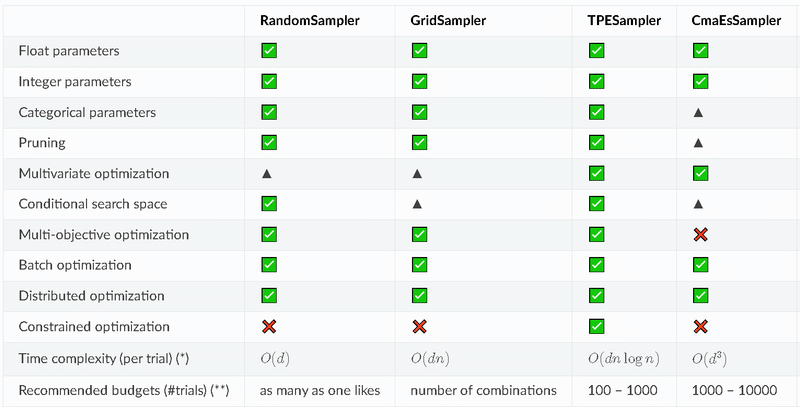Screen dimensions: 800x407
Task: Click green check for CmaEsSampler Multivariate optimization
Action: point(700,173)
